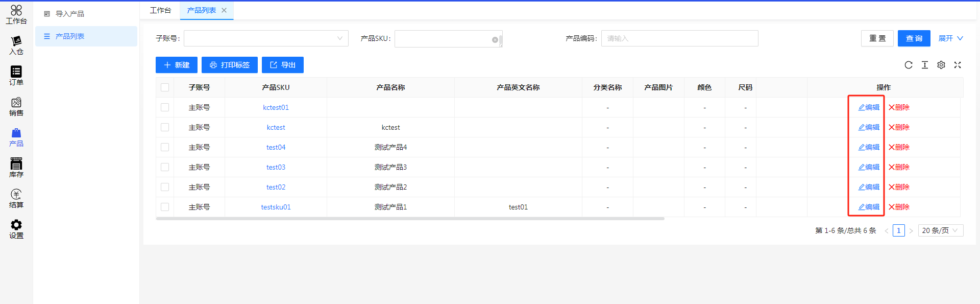Open the 库存 inventory sidebar icon
980x304 pixels.
tap(16, 168)
